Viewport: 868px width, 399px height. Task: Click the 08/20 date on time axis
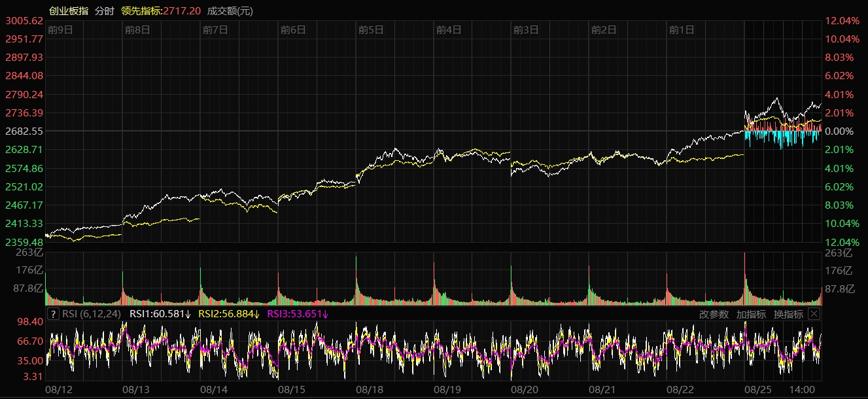tap(525, 389)
